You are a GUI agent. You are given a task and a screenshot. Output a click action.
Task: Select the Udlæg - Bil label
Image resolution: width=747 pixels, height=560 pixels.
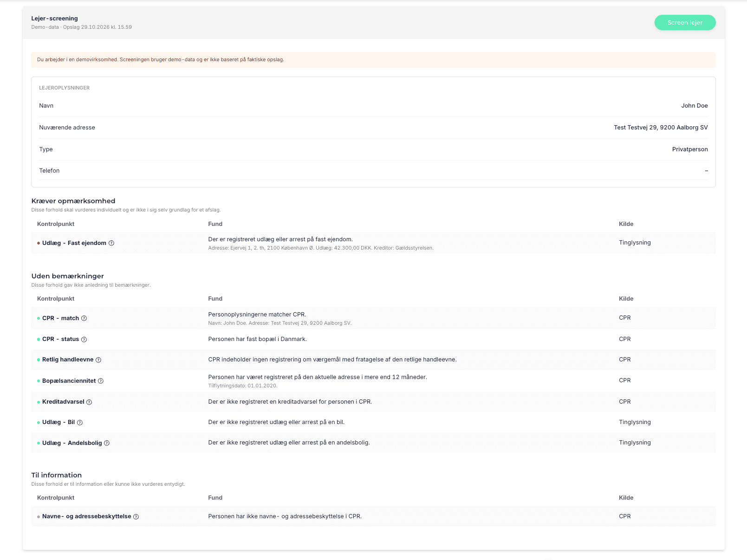point(58,422)
